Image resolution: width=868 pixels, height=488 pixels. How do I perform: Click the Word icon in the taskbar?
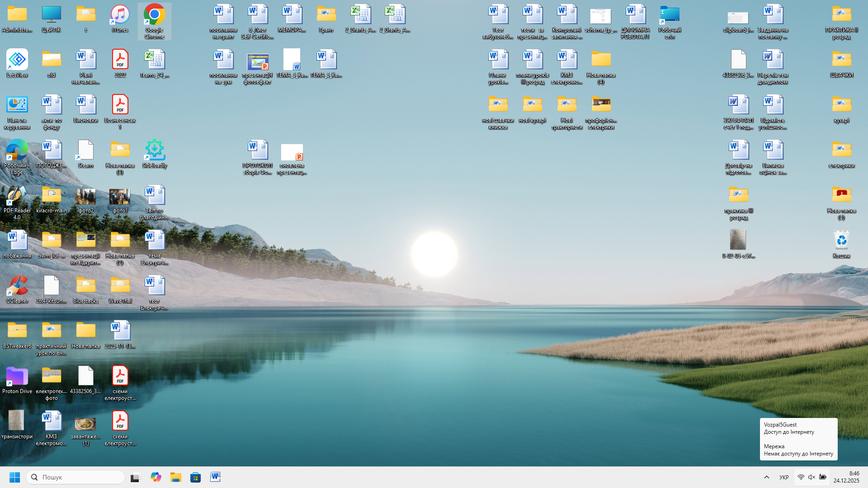pos(215,477)
